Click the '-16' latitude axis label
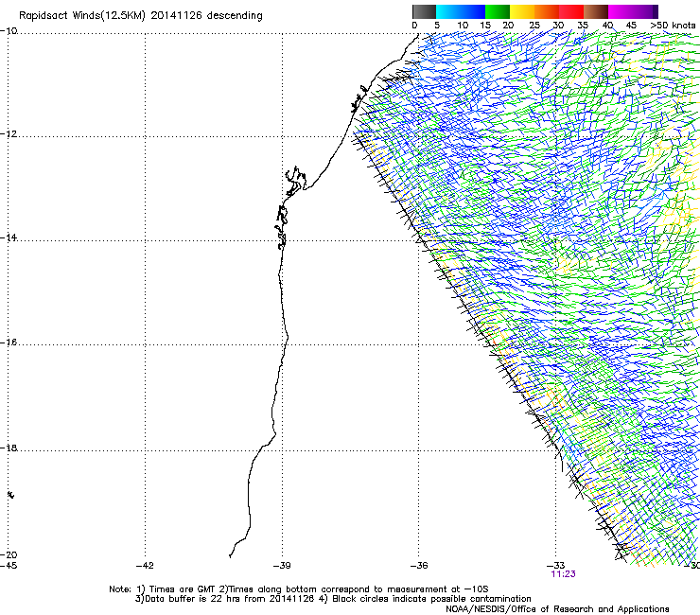Screen dimensions: 700x615 [9, 343]
